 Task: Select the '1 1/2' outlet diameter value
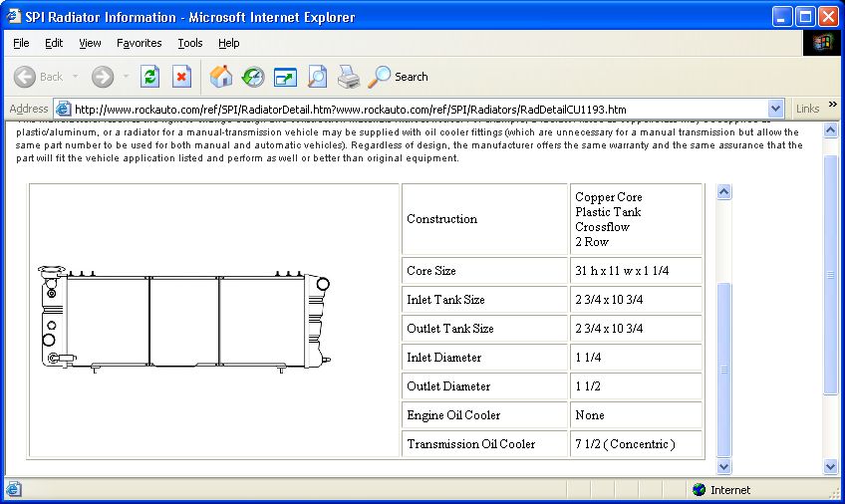point(587,386)
